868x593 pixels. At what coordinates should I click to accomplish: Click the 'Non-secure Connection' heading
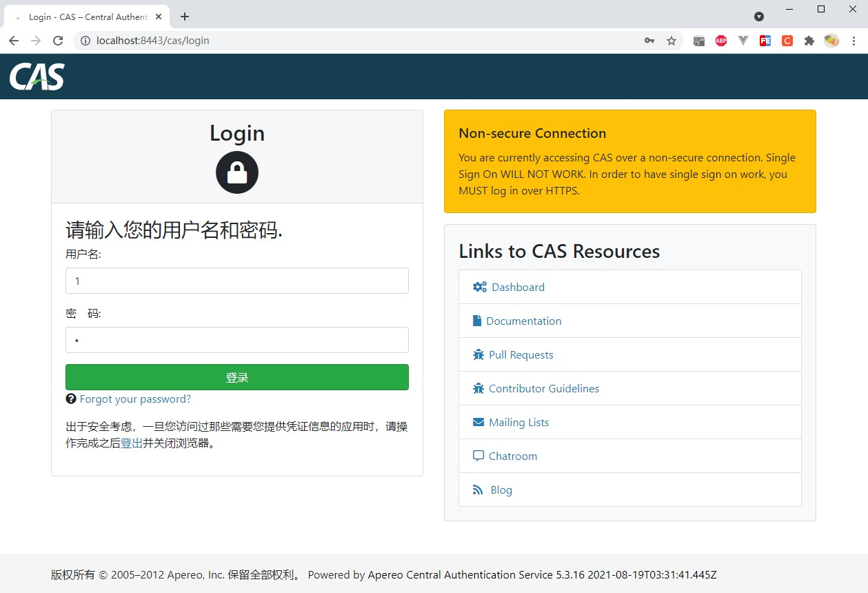pyautogui.click(x=532, y=133)
